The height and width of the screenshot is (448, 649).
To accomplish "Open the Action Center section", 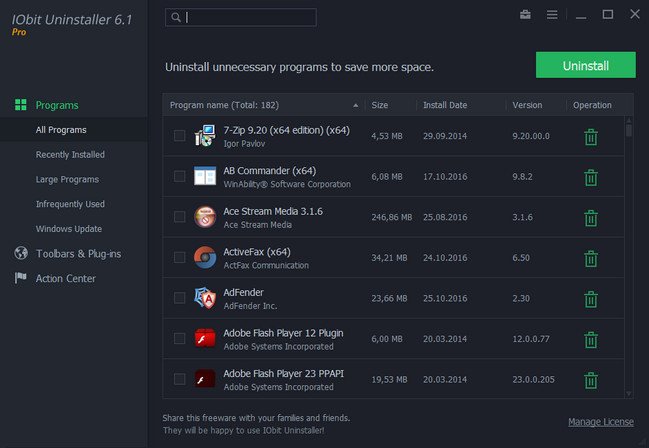I will click(x=65, y=278).
